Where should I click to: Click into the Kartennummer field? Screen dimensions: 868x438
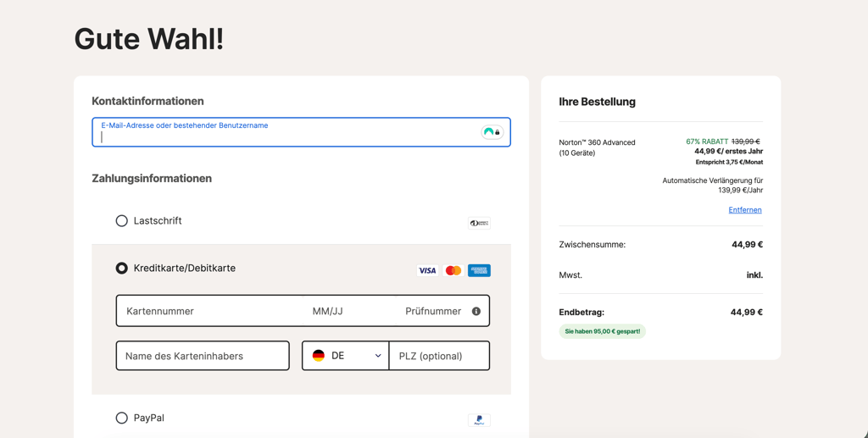pyautogui.click(x=210, y=311)
